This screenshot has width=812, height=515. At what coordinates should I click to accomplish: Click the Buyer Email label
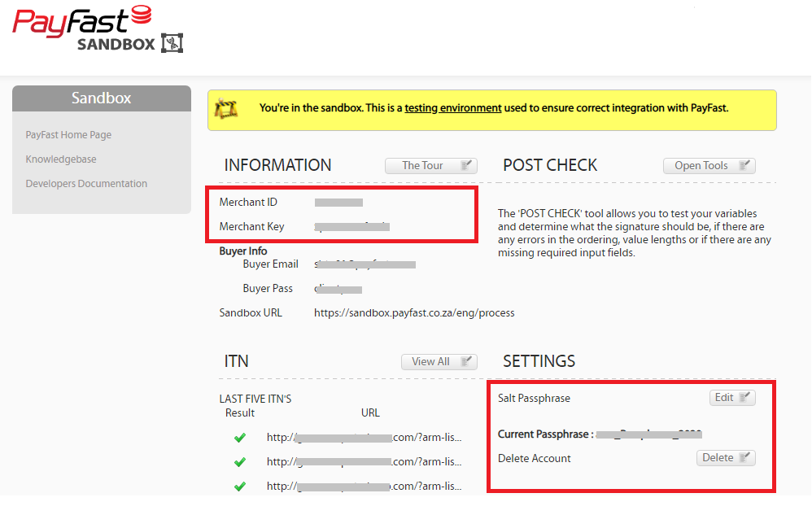(x=270, y=264)
